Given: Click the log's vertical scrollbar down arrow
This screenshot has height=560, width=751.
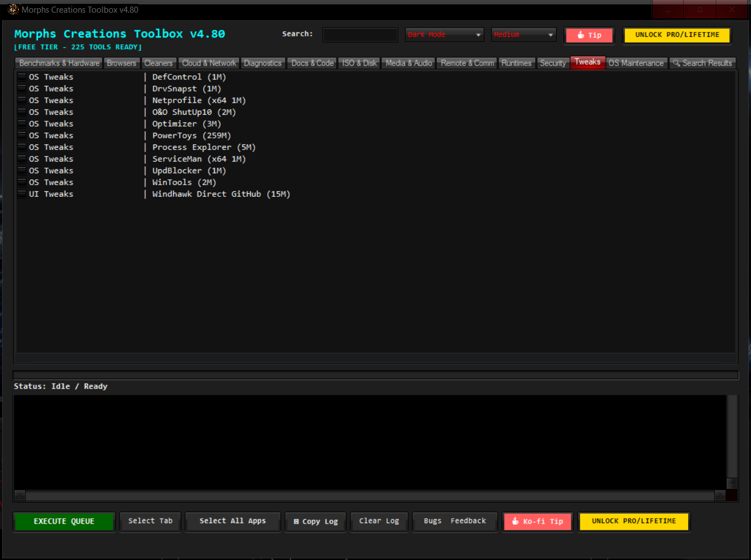Looking at the screenshot, I should 732,483.
